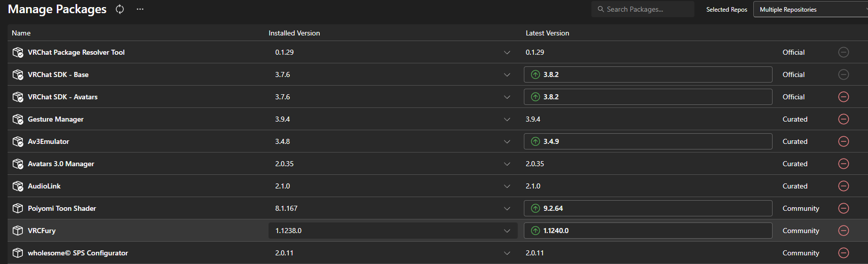Open the Multiple Repositories dropdown

(x=810, y=9)
